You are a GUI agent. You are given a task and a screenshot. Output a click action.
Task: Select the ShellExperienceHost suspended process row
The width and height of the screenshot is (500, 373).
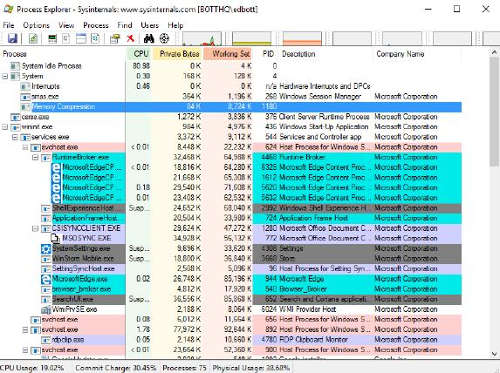pos(231,208)
